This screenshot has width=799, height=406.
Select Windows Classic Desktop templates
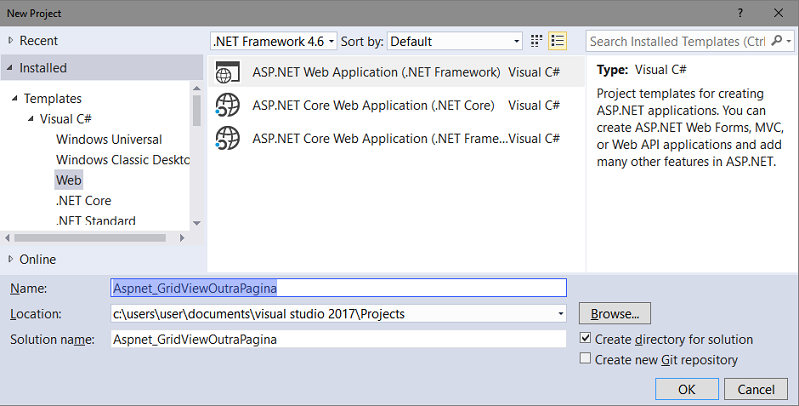click(123, 159)
